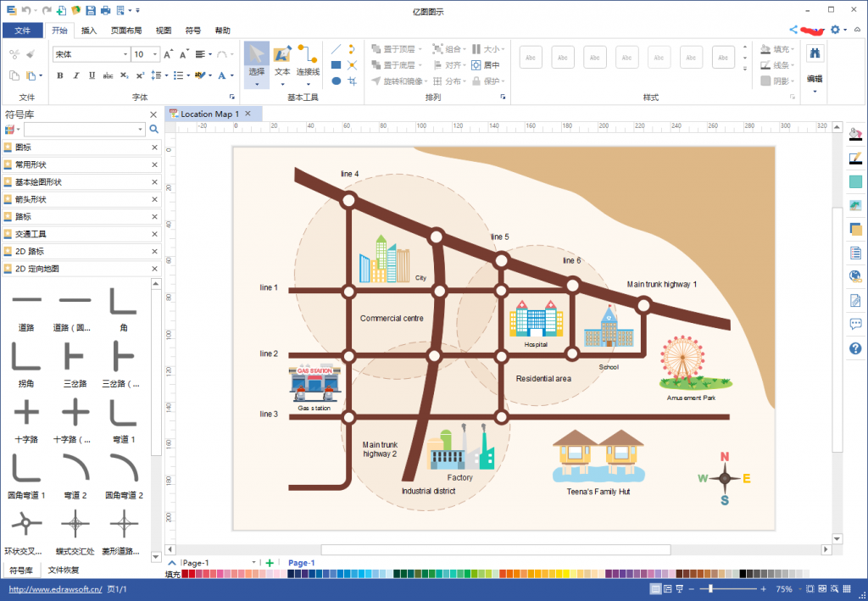The image size is (868, 601).
Task: Switch to the 插入 Insert tab
Action: [88, 31]
